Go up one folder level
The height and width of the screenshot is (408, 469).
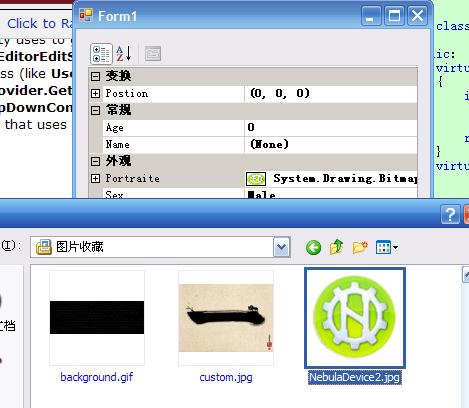click(337, 247)
